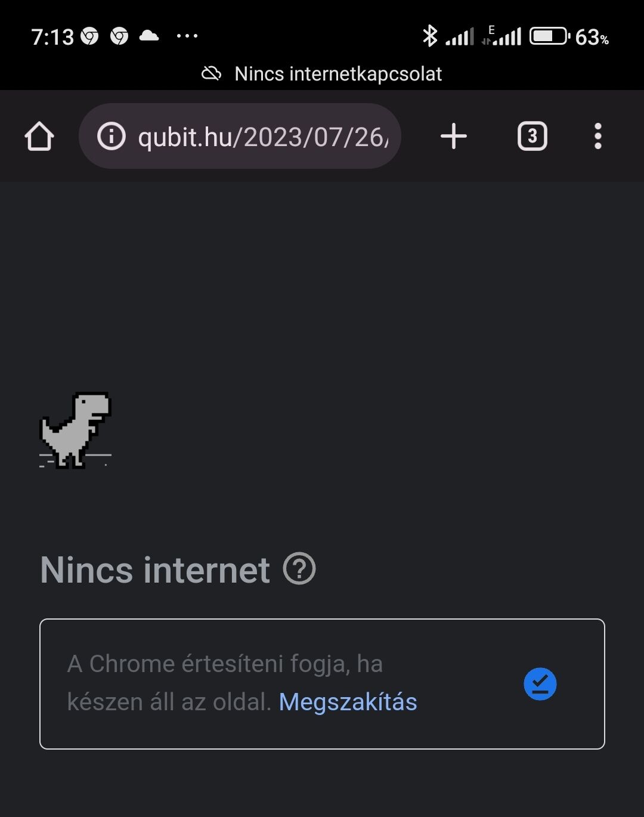The width and height of the screenshot is (644, 817).
Task: Tap the Nincs internetkapcsolat banner text
Action: (338, 74)
